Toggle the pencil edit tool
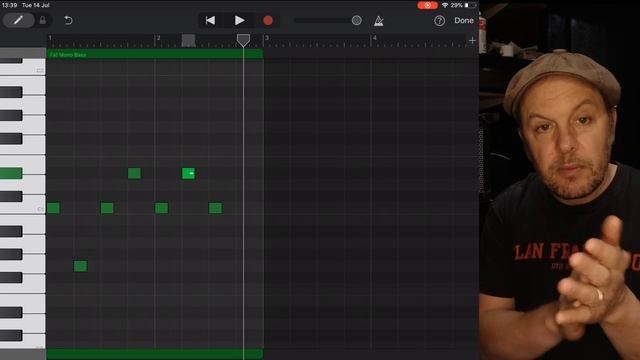 (x=18, y=20)
